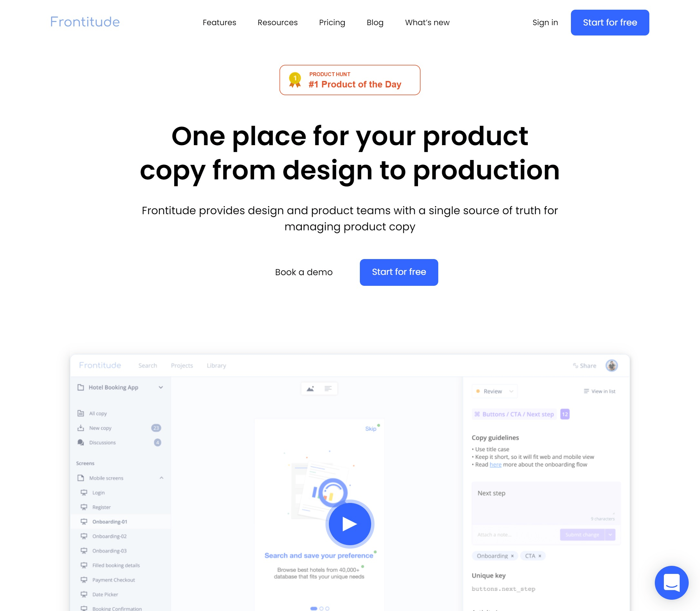Screen dimensions: 700x611
Task: Click Start for free button
Action: [x=610, y=23]
